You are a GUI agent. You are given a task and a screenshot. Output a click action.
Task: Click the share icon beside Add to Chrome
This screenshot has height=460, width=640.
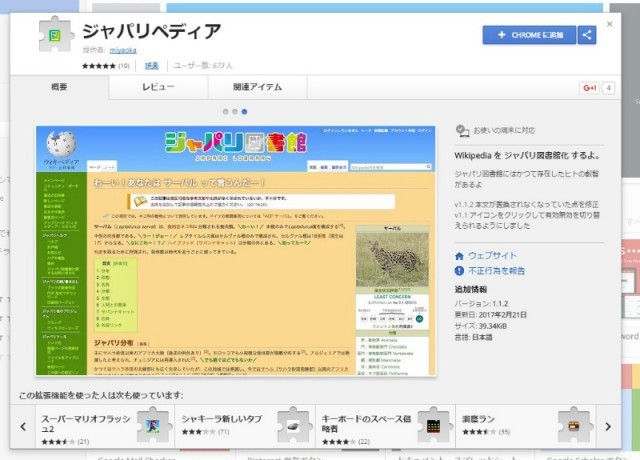[587, 35]
